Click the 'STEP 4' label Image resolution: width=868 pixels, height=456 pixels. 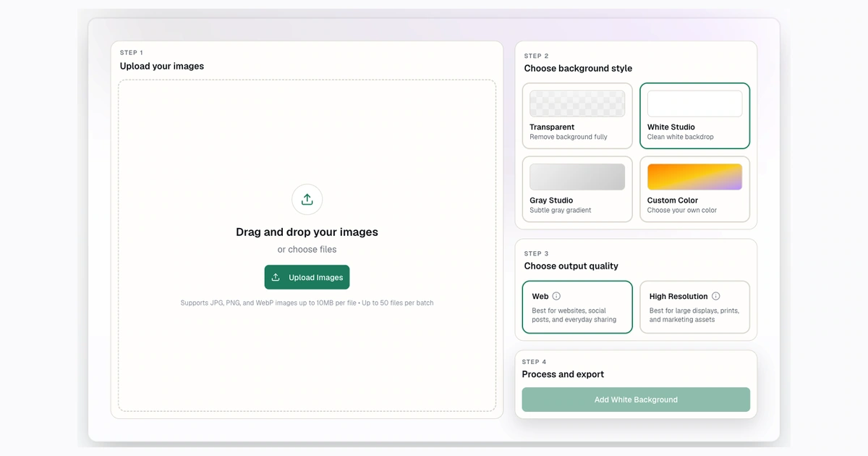[535, 362]
